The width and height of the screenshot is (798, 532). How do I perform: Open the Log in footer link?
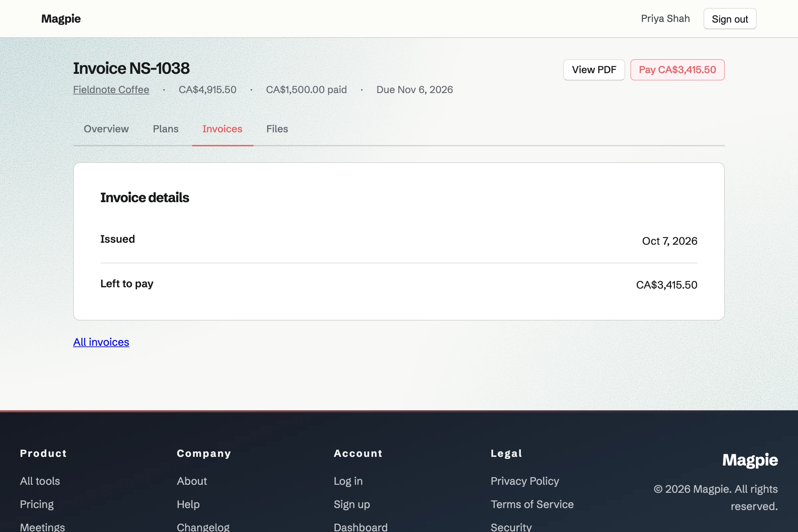(x=348, y=481)
